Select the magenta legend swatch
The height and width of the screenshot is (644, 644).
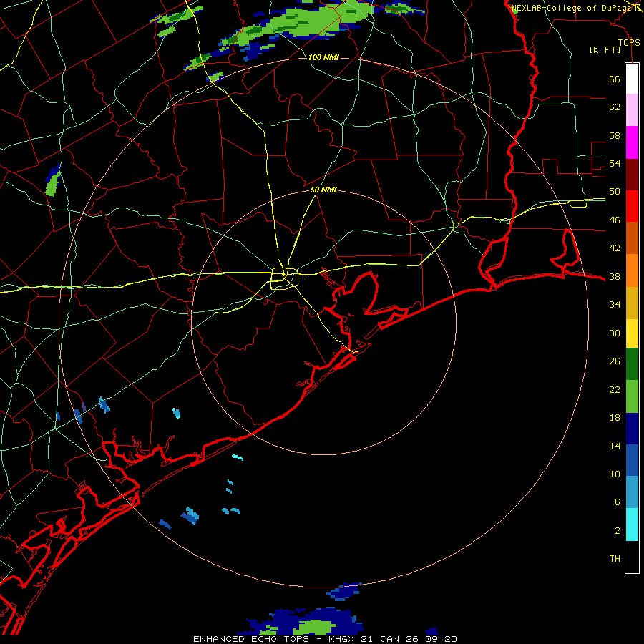click(x=632, y=142)
